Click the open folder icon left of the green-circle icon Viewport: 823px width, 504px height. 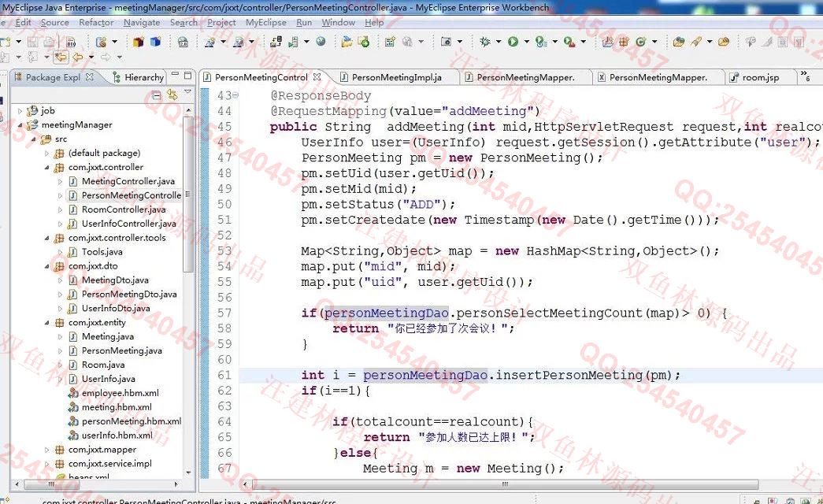tap(347, 42)
